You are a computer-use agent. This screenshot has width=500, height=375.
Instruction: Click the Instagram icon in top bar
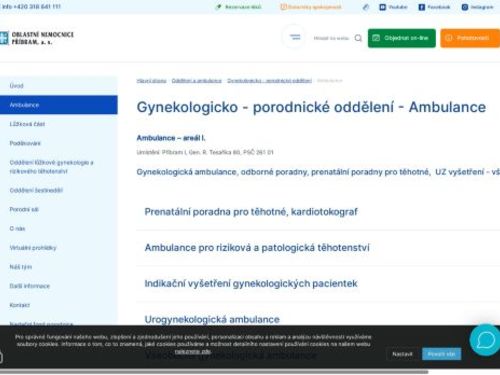coord(465,7)
